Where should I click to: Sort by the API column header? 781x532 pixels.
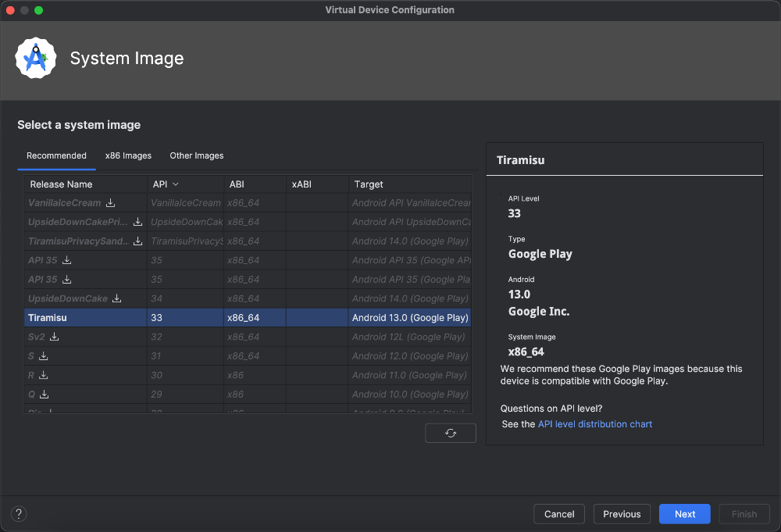(185, 184)
